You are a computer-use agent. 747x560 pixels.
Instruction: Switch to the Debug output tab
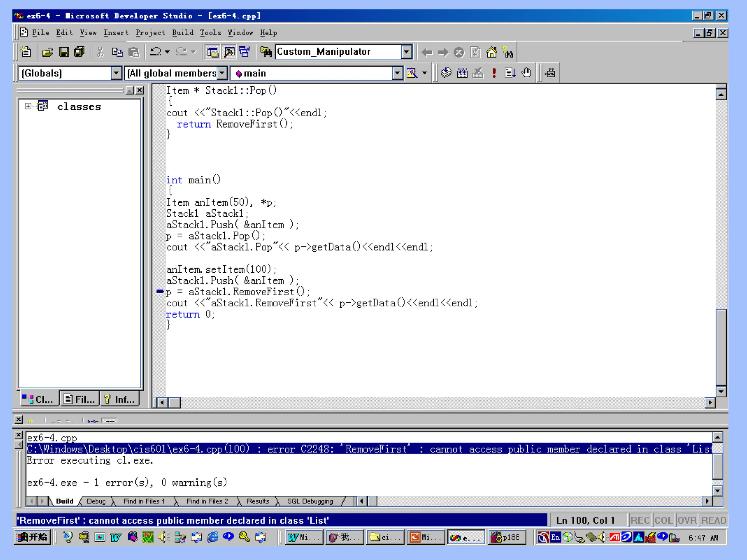pos(96,501)
